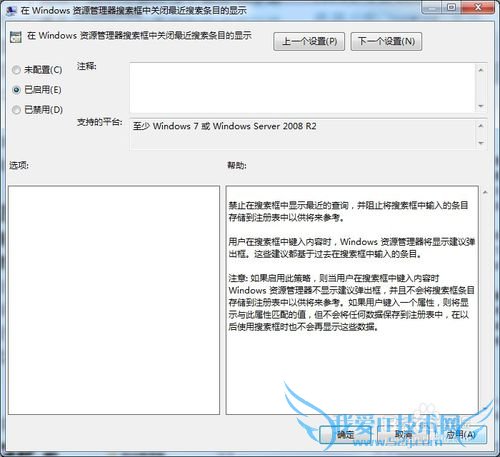Apply changes with 应用(A) button
Image resolution: width=500 pixels, height=457 pixels.
pos(461,434)
